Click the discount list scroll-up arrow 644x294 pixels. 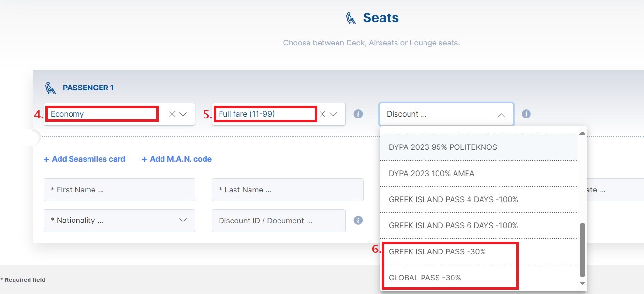tap(582, 133)
